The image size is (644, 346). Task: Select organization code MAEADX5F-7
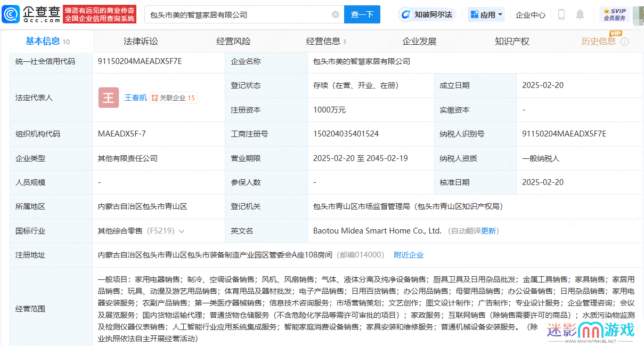pos(122,134)
